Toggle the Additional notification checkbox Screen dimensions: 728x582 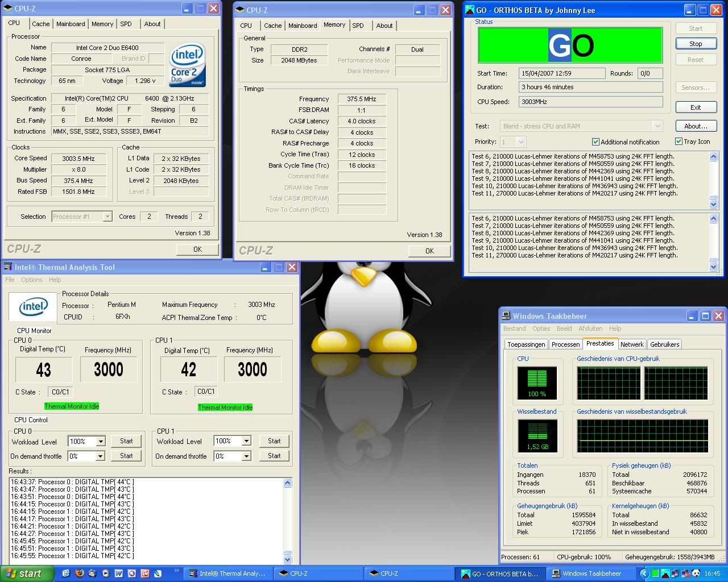tap(595, 142)
